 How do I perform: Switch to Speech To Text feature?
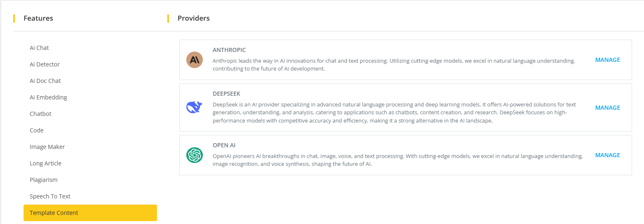pyautogui.click(x=50, y=196)
